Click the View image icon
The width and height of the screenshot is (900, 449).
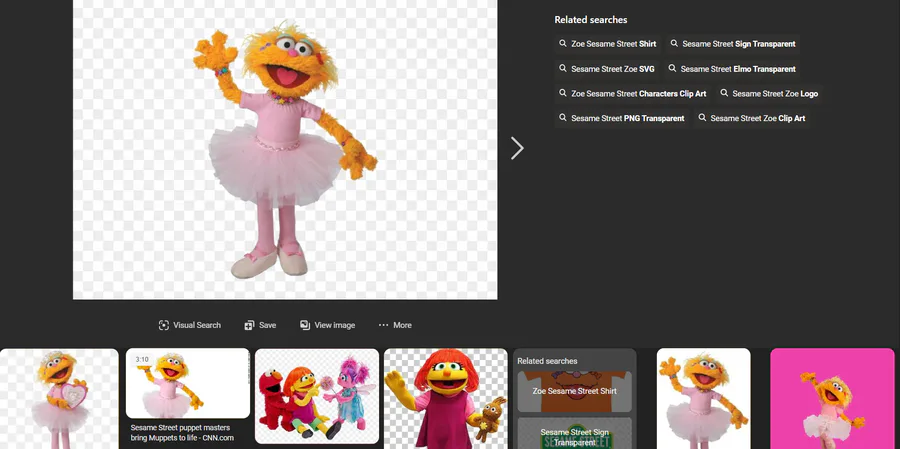click(x=305, y=325)
